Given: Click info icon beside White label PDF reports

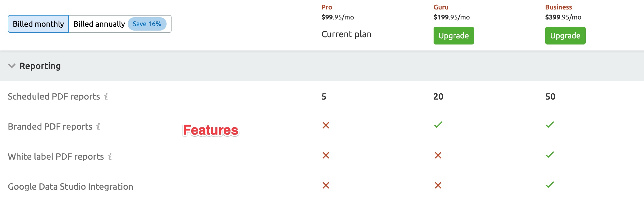Looking at the screenshot, I should pyautogui.click(x=110, y=157).
